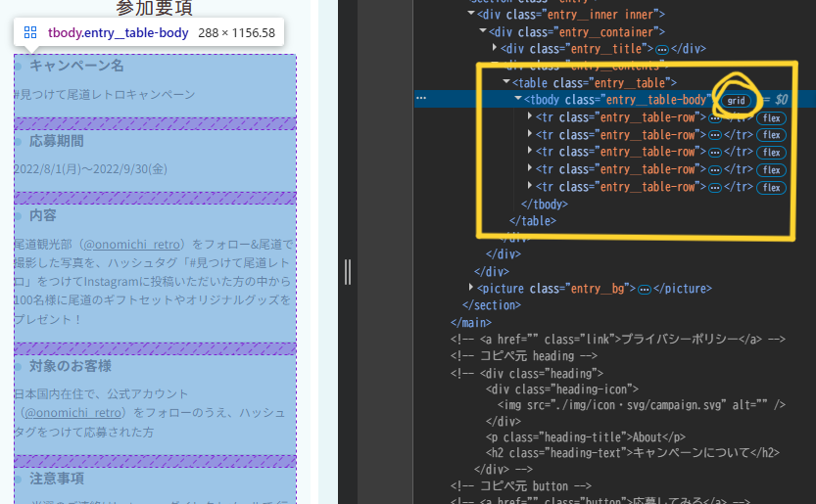Collapse the tbody entry__table-body node

click(x=518, y=100)
